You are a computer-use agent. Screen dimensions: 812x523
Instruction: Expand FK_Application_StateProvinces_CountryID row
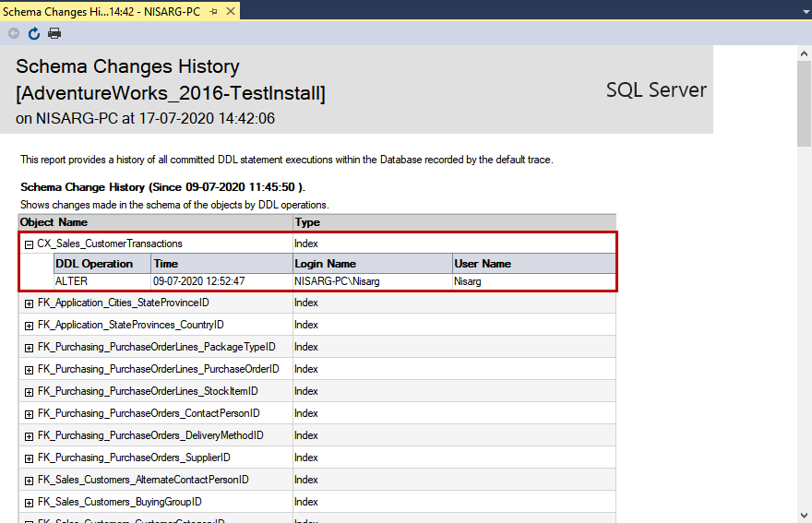pyautogui.click(x=29, y=325)
